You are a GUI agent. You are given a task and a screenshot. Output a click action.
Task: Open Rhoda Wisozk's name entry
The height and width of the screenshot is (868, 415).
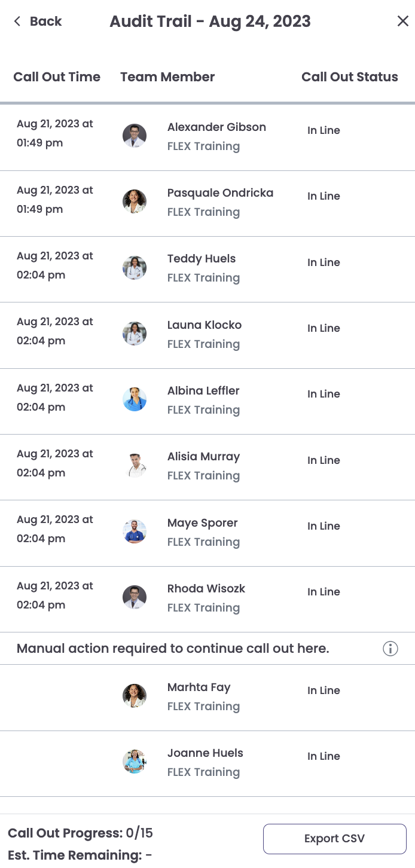[206, 589]
